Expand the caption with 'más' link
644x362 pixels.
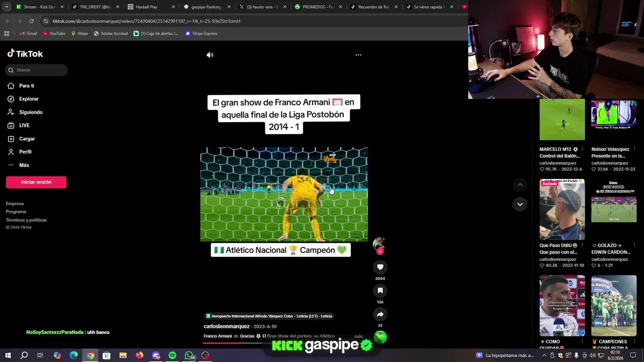pos(358,336)
